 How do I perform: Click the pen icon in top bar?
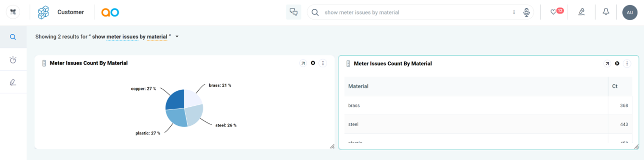click(x=581, y=12)
